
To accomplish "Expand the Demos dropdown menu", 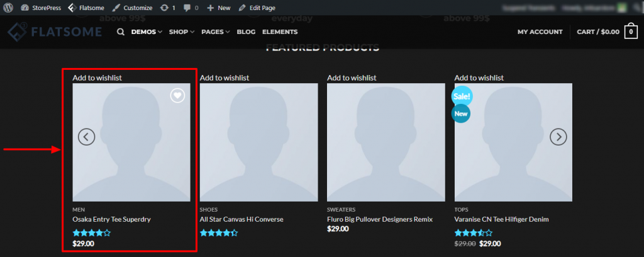I will 147,31.
